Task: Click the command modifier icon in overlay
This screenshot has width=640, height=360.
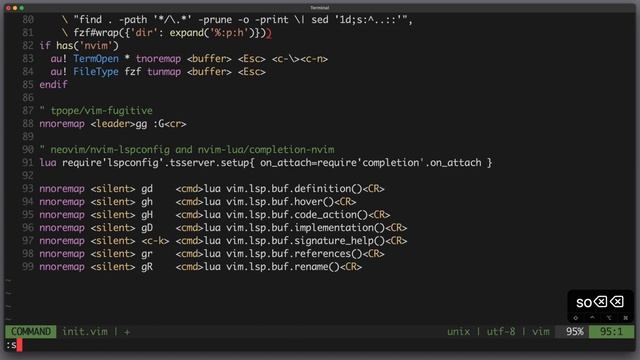Action: pos(625,318)
